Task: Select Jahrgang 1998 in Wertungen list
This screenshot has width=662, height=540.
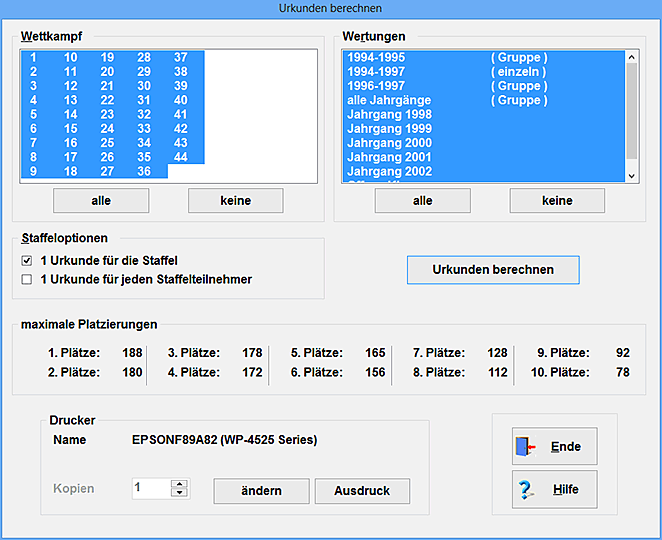Action: (x=390, y=115)
